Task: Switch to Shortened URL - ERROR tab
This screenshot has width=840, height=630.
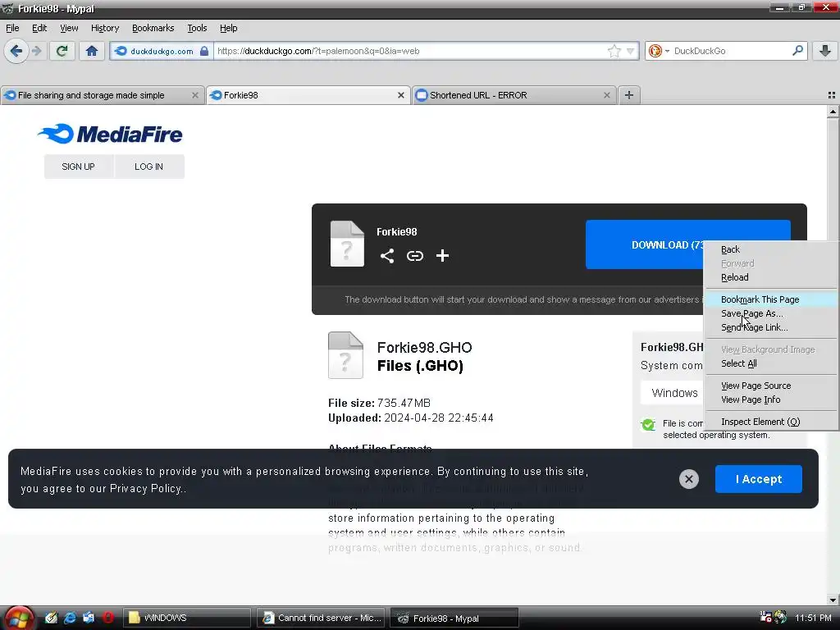Action: click(x=514, y=95)
